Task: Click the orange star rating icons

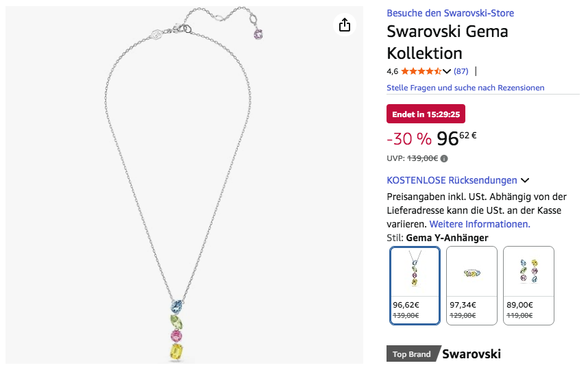Action: point(421,71)
